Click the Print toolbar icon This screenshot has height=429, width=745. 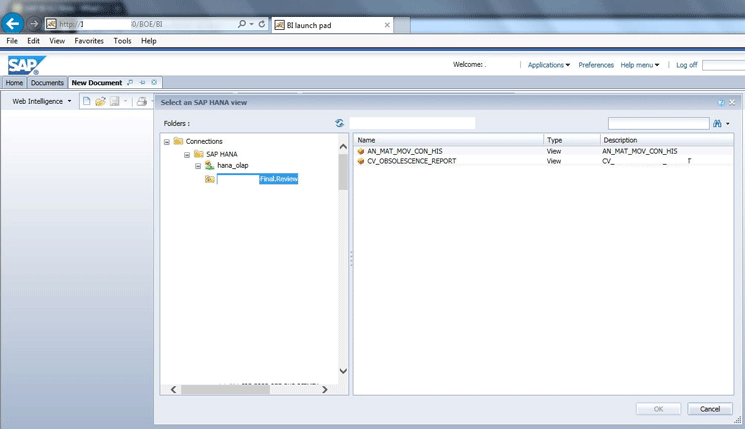pos(142,101)
